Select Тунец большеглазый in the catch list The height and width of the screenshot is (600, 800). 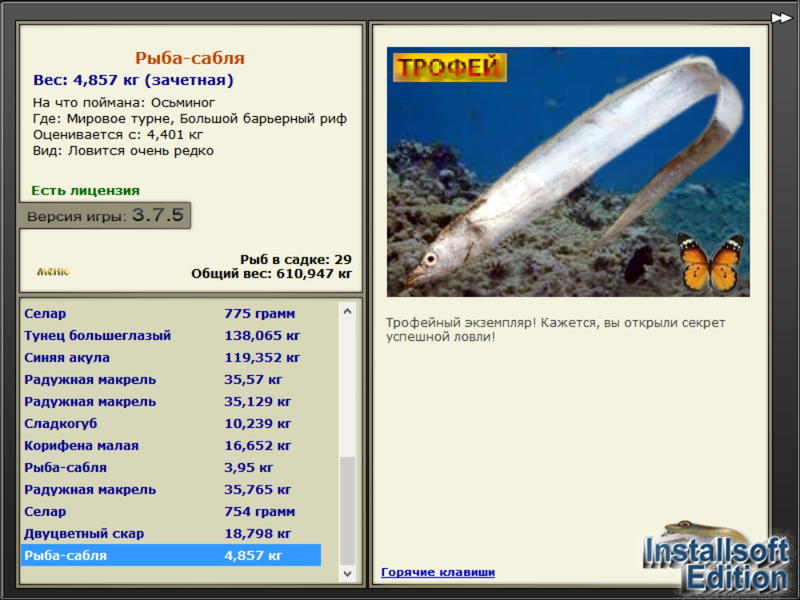click(98, 336)
